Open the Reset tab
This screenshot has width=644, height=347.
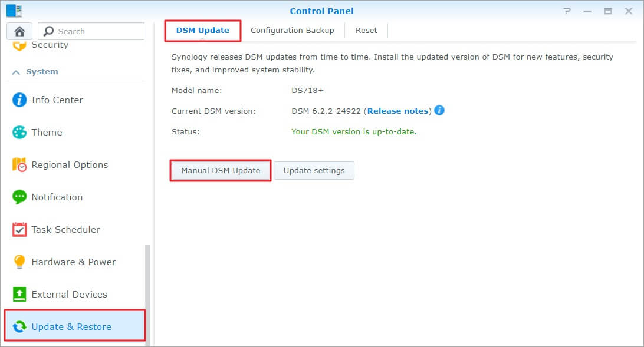(366, 31)
